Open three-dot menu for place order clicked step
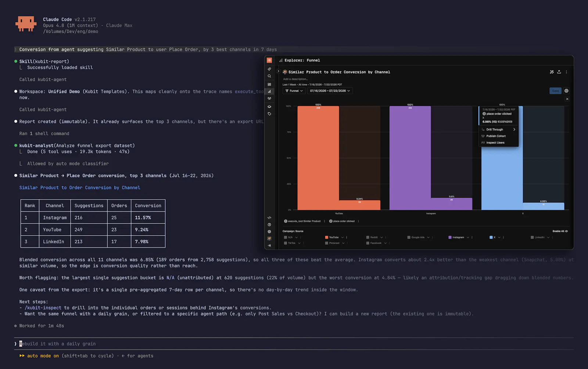Image resolution: width=588 pixels, height=369 pixels. 358,221
